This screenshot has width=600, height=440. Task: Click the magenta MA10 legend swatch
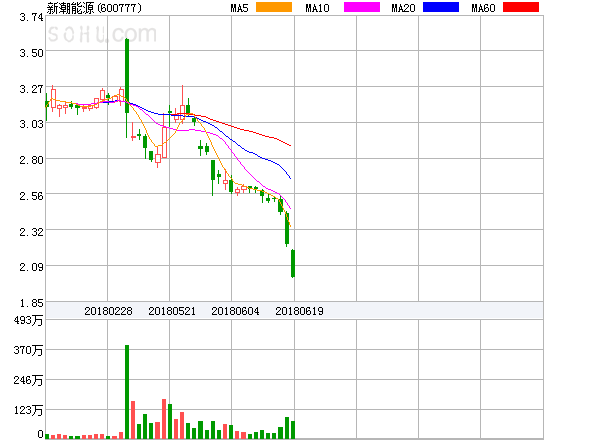click(362, 7)
